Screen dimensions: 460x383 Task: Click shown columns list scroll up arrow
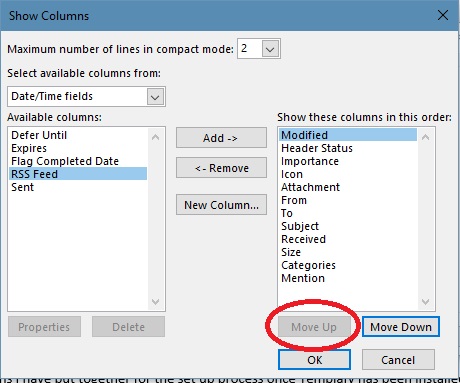click(425, 137)
